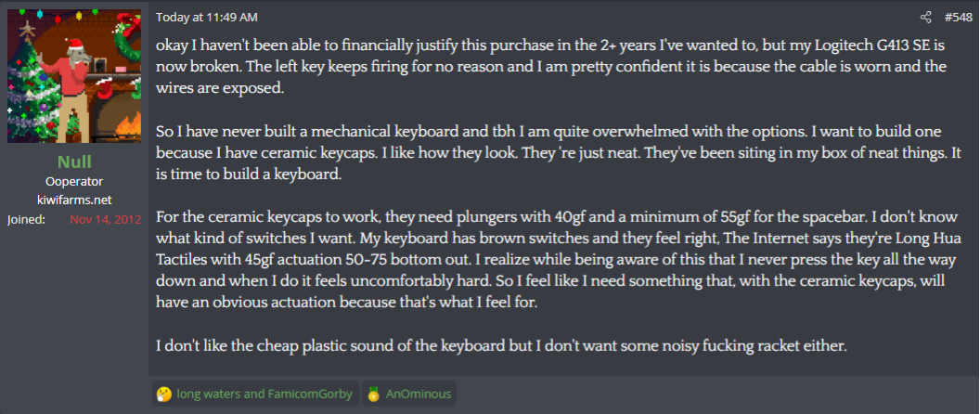The height and width of the screenshot is (414, 980).
Task: Click the gold medal reaction icon
Action: point(374,394)
